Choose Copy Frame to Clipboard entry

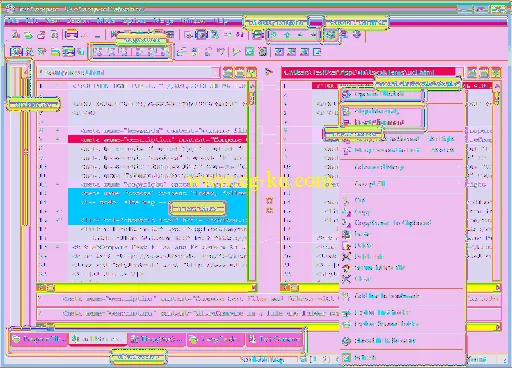pos(402,223)
